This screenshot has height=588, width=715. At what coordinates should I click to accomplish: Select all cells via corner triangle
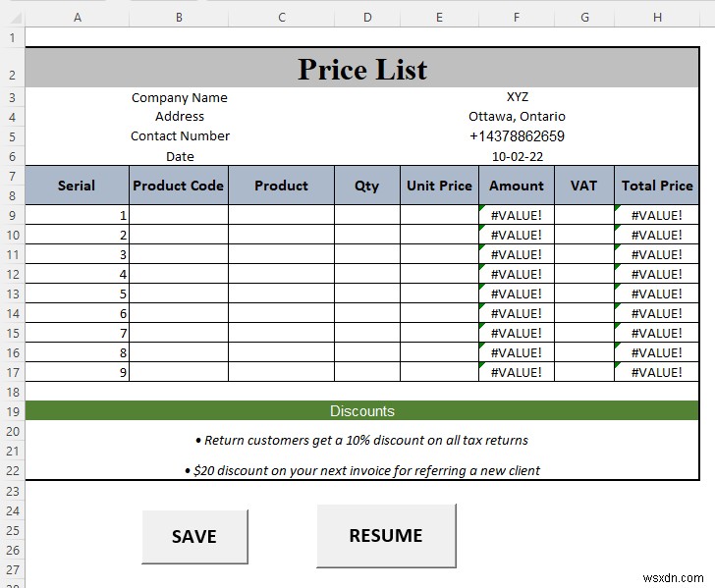click(x=15, y=18)
